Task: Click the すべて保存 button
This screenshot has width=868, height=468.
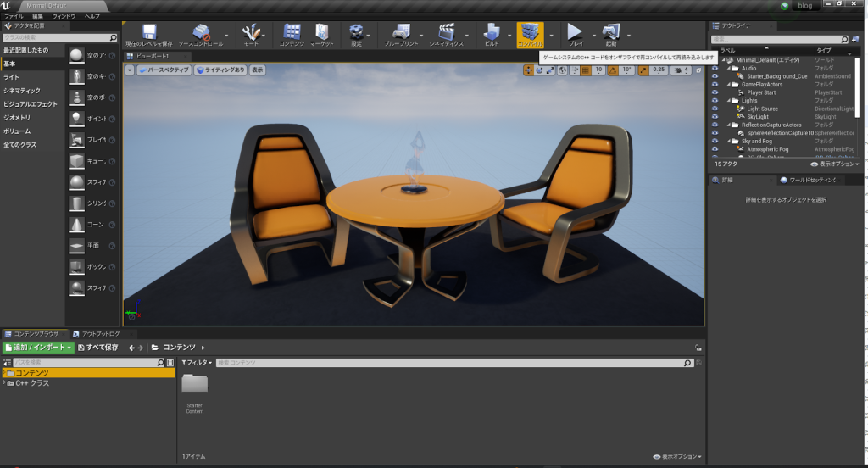Action: coord(97,348)
